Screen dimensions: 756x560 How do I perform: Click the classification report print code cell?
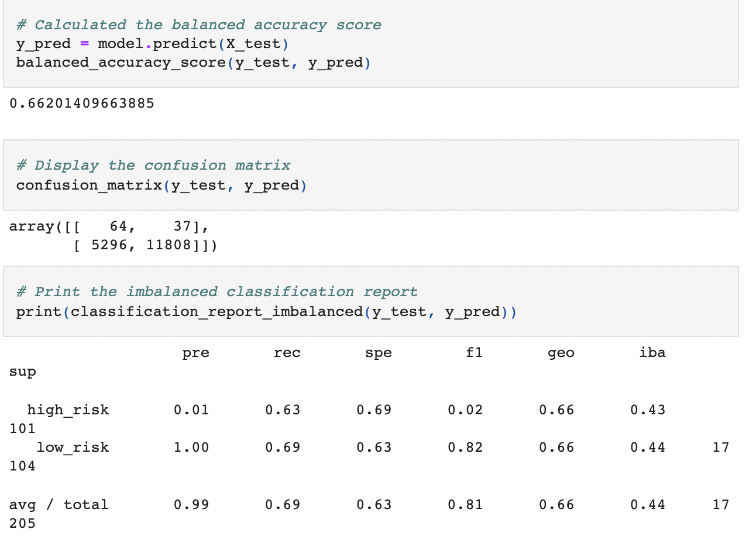point(371,301)
